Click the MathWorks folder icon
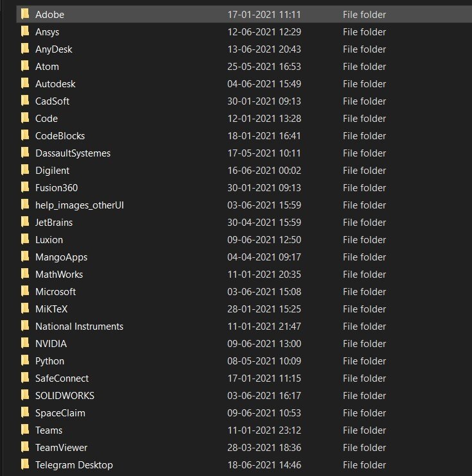Screen dimensions: 472x476 point(25,274)
